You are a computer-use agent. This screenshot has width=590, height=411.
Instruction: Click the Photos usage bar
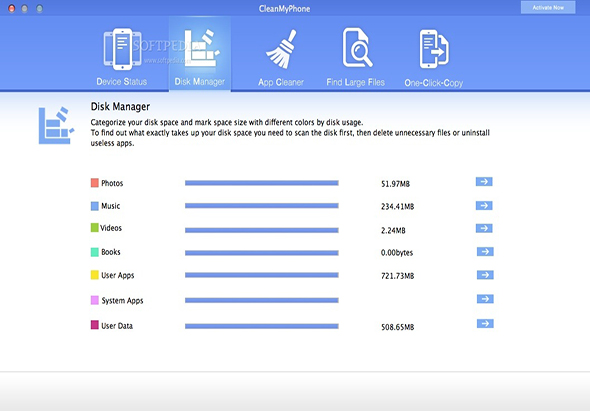[262, 183]
